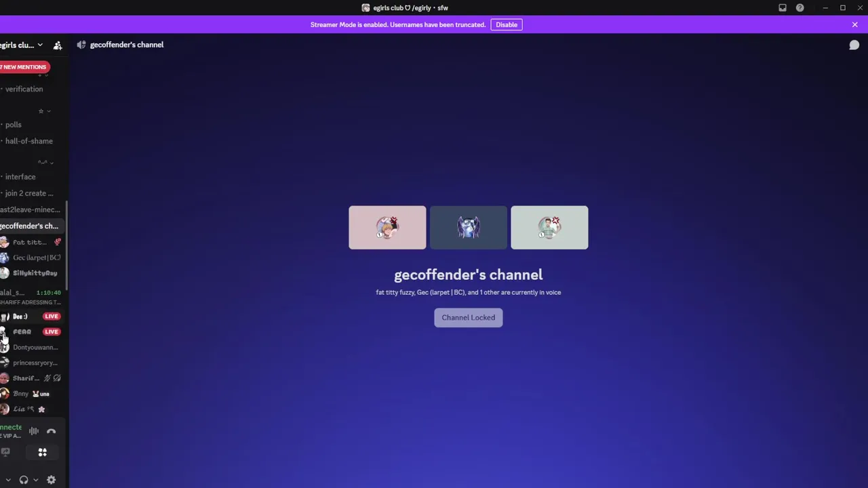Viewport: 868px width, 488px height.
Task: Click the 1:10:40 timer voice channel
Action: (31, 297)
